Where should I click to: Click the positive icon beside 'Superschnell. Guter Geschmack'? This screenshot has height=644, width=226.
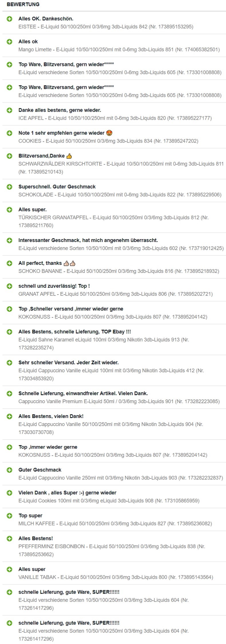[x=9, y=187]
